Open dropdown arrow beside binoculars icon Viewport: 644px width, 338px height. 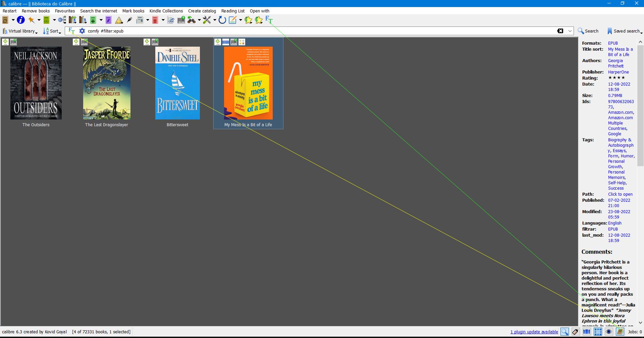coord(199,20)
